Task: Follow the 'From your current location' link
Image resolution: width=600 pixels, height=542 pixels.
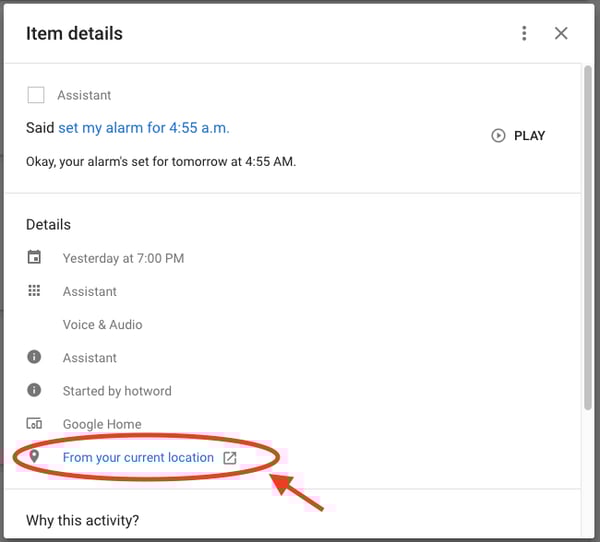Action: point(138,457)
